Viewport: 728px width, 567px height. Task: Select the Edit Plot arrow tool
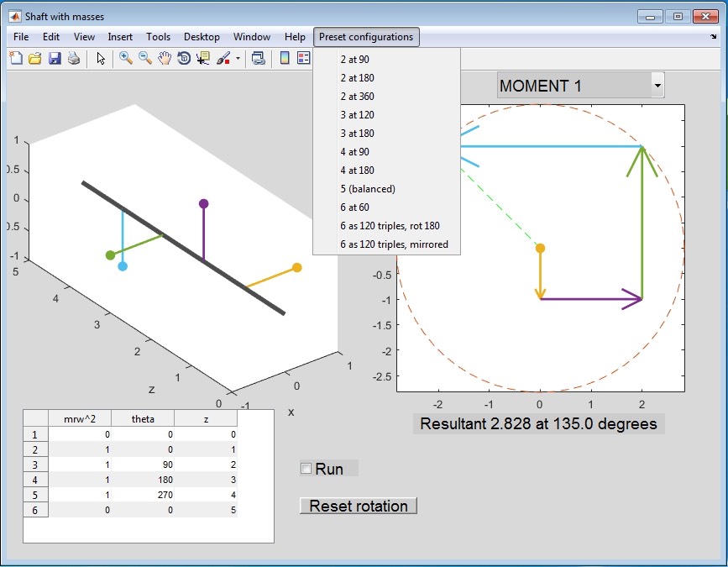(101, 58)
